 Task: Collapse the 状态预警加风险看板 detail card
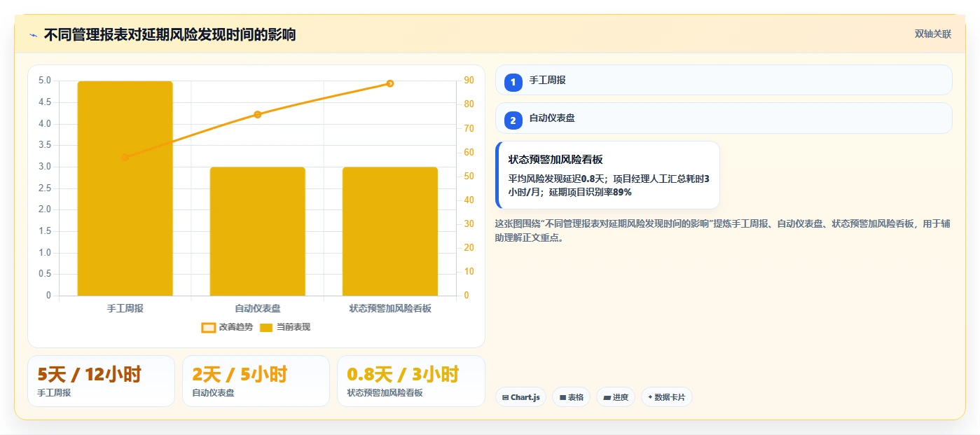click(607, 175)
